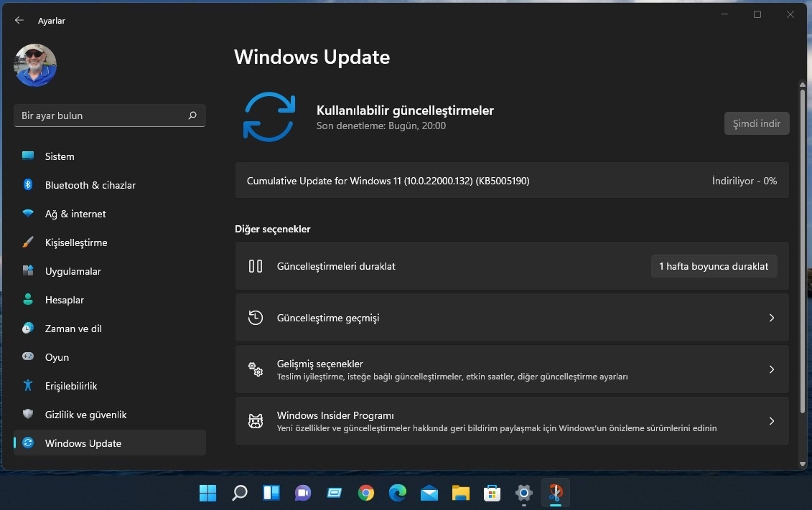Click the Windows Insider Programı cat icon

pos(256,421)
